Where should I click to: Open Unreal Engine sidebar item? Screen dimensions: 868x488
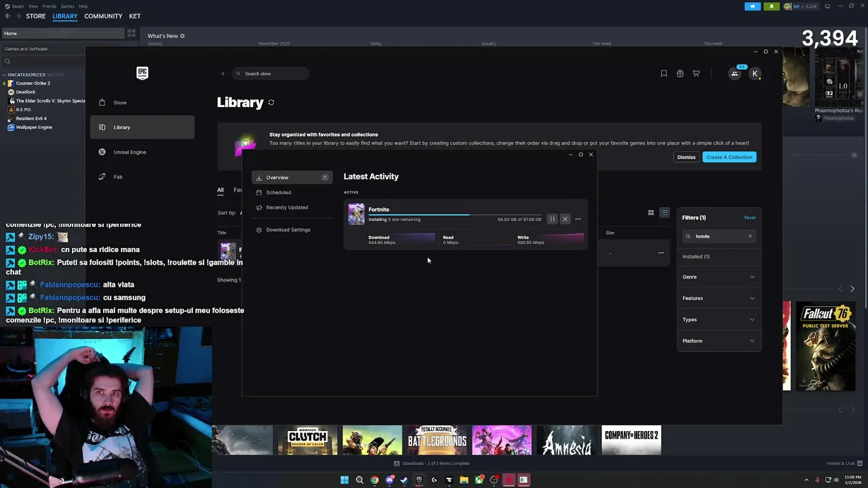142,152
